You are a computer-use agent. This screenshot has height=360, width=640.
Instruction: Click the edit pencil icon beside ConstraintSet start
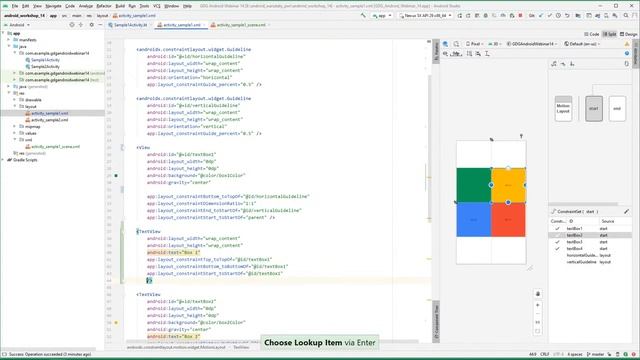click(627, 211)
